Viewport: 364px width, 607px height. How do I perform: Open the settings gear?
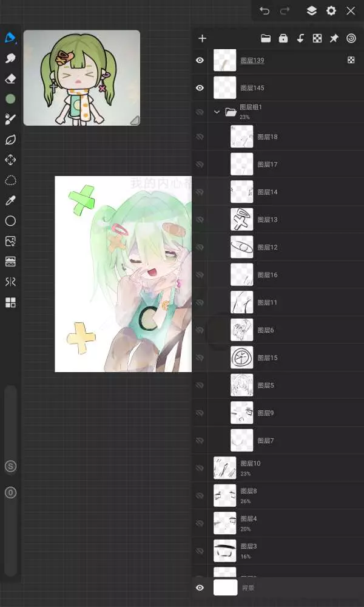331,11
